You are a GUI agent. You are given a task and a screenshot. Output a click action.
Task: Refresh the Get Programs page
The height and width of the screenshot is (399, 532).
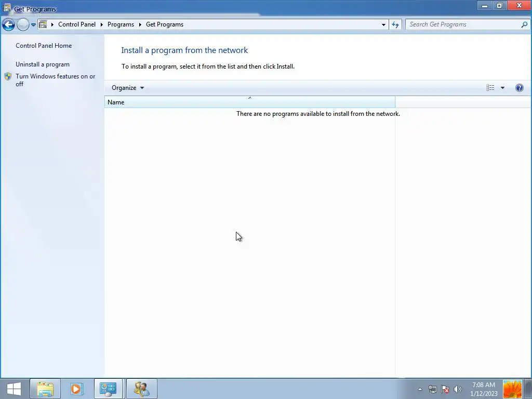tap(395, 24)
